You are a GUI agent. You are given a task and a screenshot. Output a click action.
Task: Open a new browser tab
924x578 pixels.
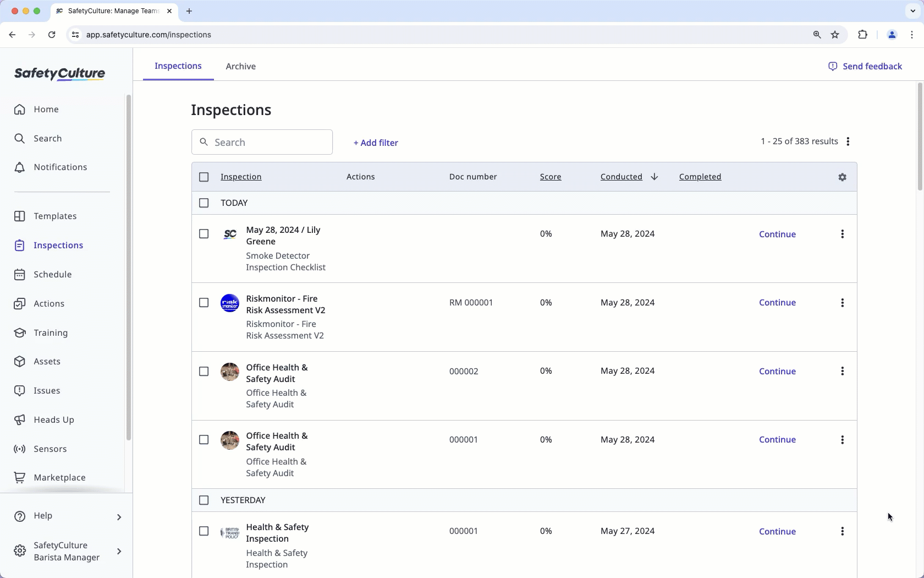[x=189, y=11]
